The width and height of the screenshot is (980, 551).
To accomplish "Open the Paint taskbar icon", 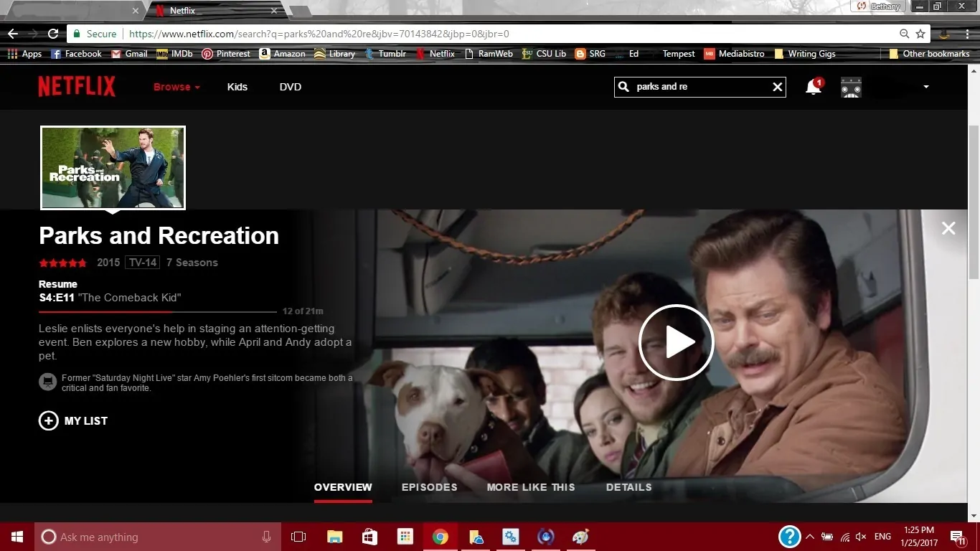I will pos(580,537).
